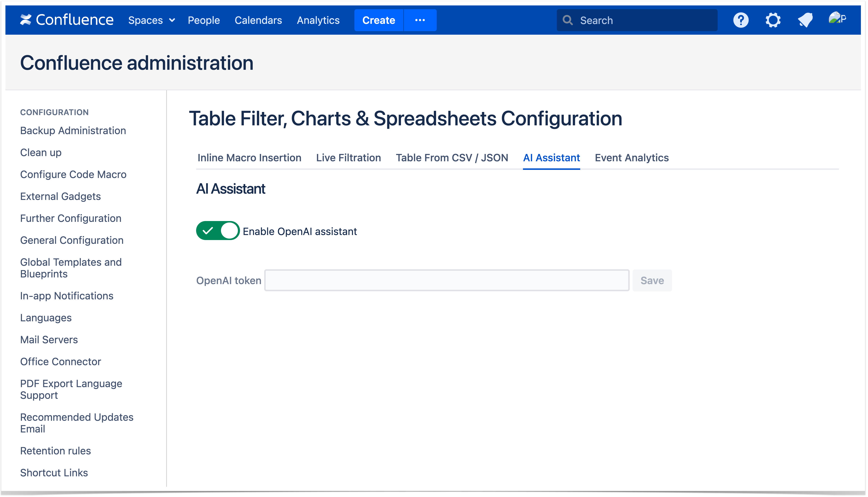Expand the Spaces dropdown
868x497 pixels.
pos(151,20)
